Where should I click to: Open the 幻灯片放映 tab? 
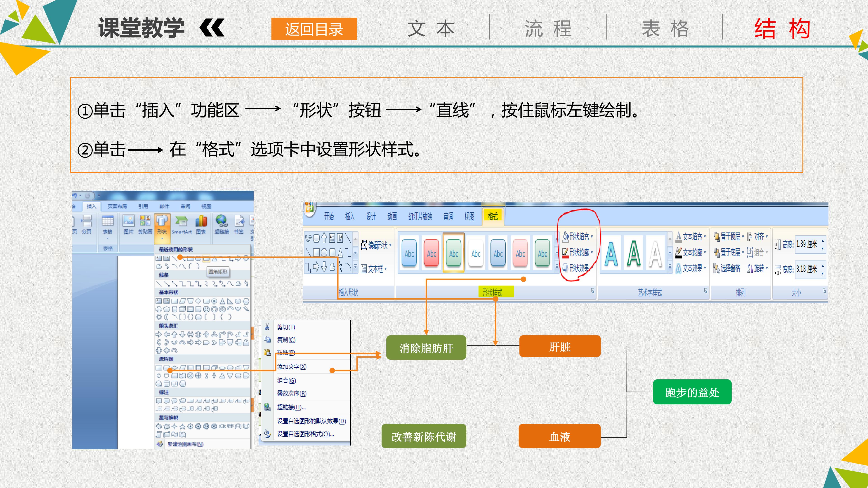(x=420, y=216)
